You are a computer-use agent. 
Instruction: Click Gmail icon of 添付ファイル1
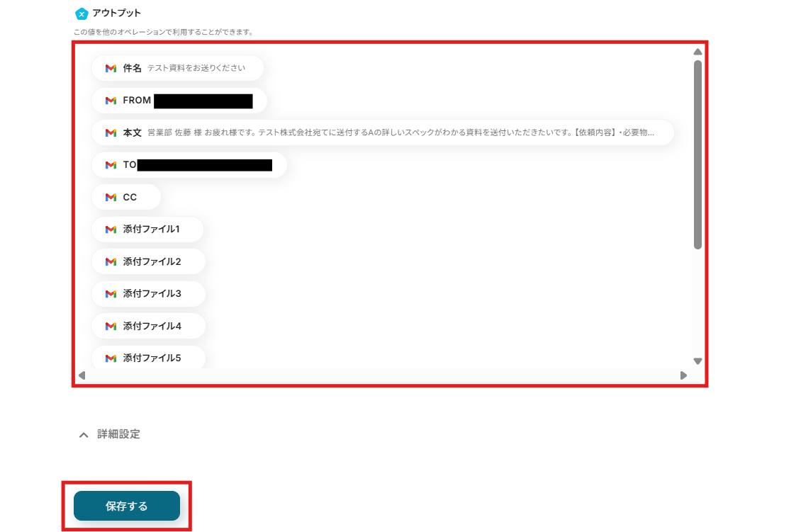coord(111,230)
